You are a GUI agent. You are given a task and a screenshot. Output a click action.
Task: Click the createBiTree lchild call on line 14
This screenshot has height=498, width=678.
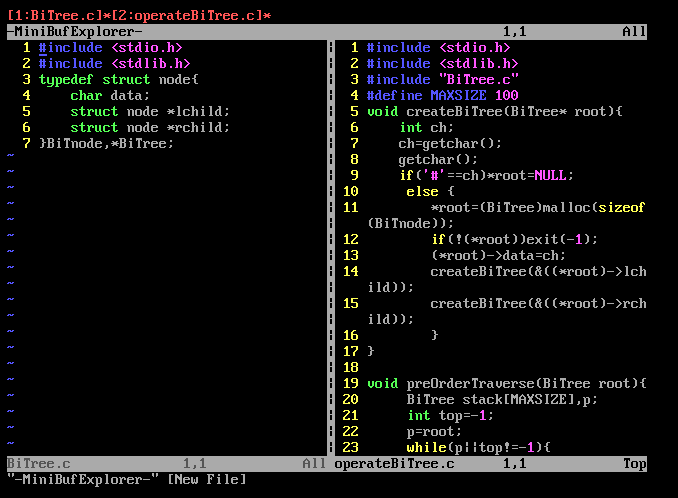(x=538, y=271)
